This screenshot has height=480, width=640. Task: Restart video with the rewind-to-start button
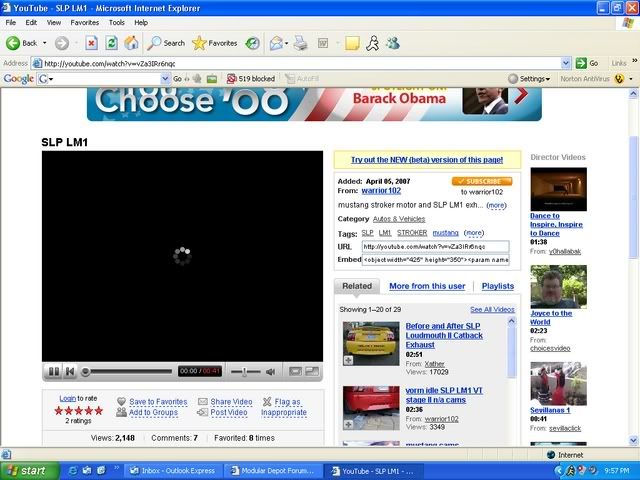coord(70,371)
